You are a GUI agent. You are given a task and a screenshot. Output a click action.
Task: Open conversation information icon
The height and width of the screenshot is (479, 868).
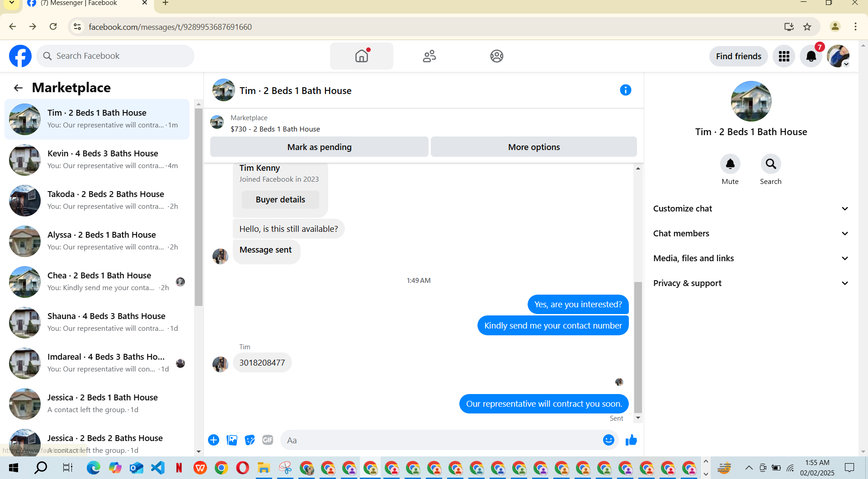pos(625,90)
